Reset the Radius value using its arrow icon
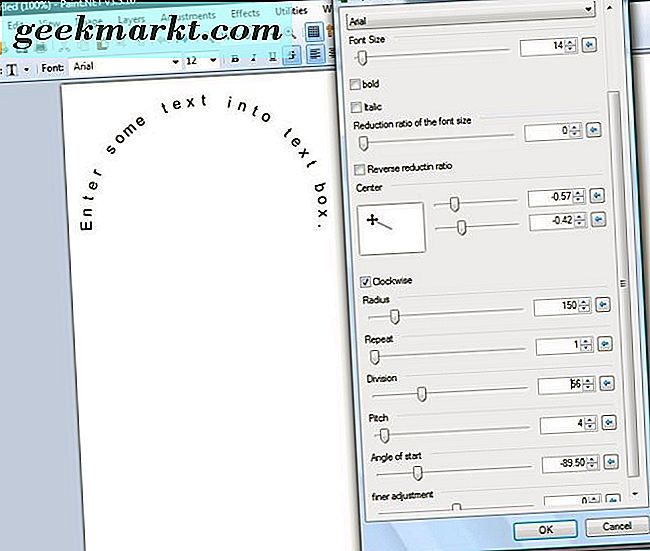The height and width of the screenshot is (551, 650). [602, 306]
